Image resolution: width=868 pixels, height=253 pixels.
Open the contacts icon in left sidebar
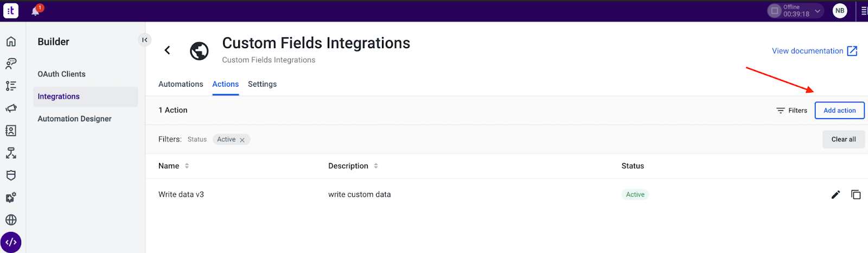11,131
